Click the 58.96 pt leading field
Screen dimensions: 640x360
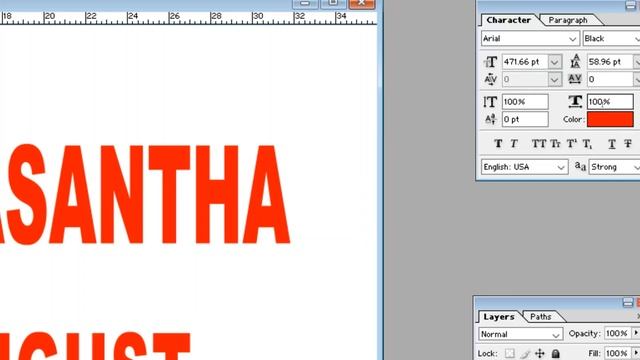click(x=610, y=62)
